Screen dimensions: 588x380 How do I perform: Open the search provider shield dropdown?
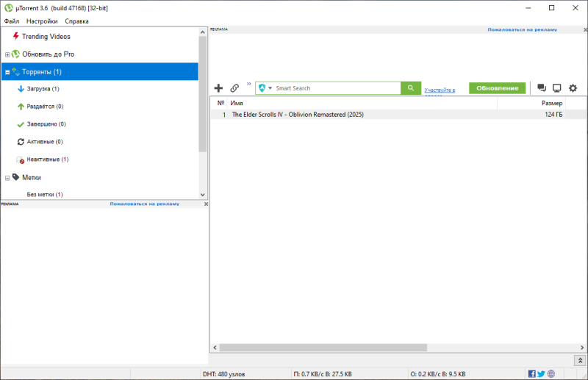[x=265, y=88]
